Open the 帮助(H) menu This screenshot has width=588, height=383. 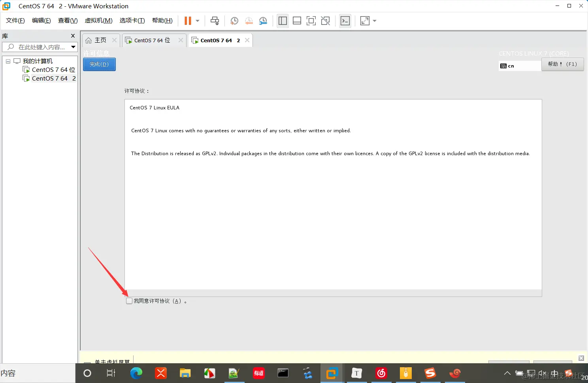click(162, 21)
